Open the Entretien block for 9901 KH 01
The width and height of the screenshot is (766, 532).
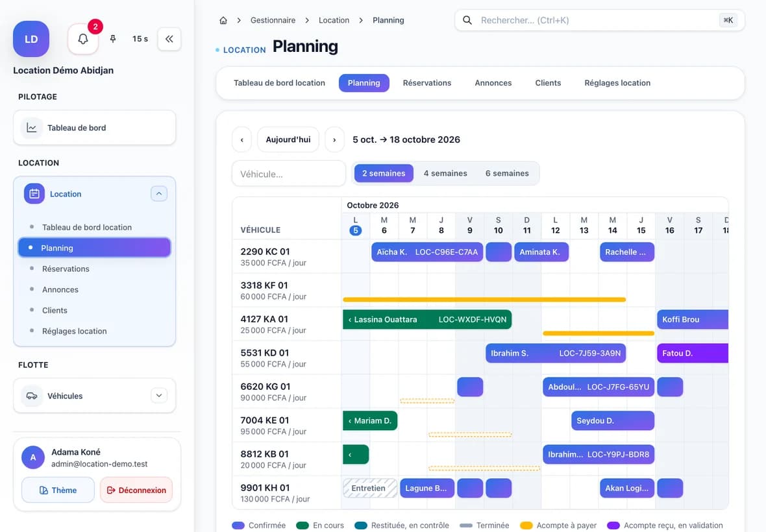370,489
